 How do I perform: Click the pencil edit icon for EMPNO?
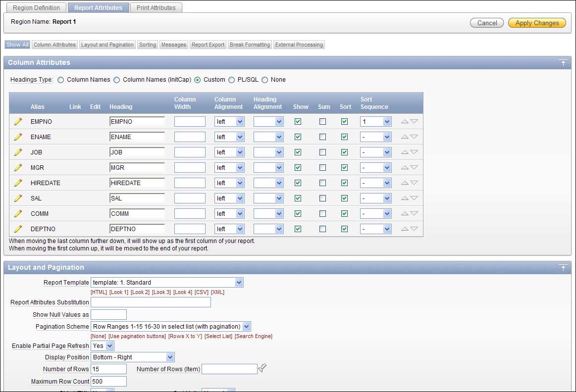(x=18, y=121)
